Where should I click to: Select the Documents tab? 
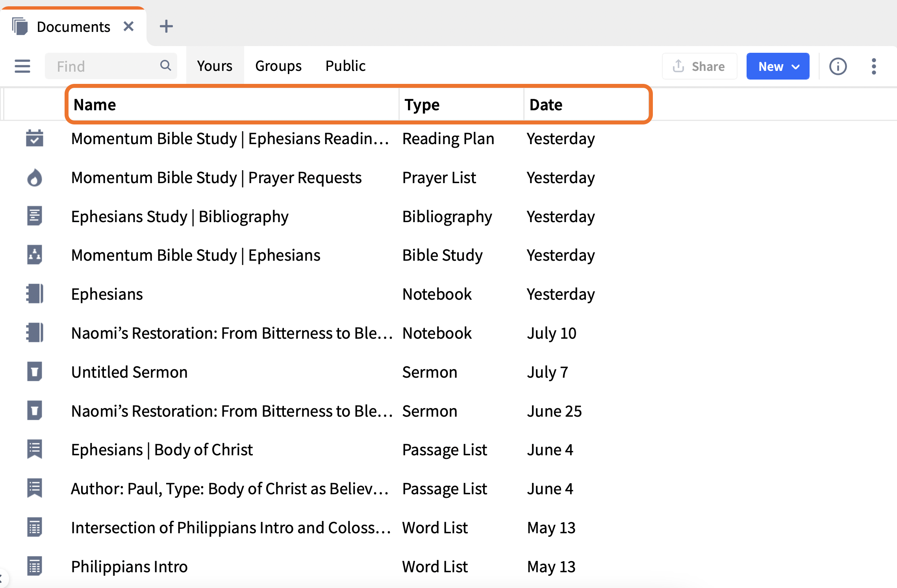click(73, 27)
